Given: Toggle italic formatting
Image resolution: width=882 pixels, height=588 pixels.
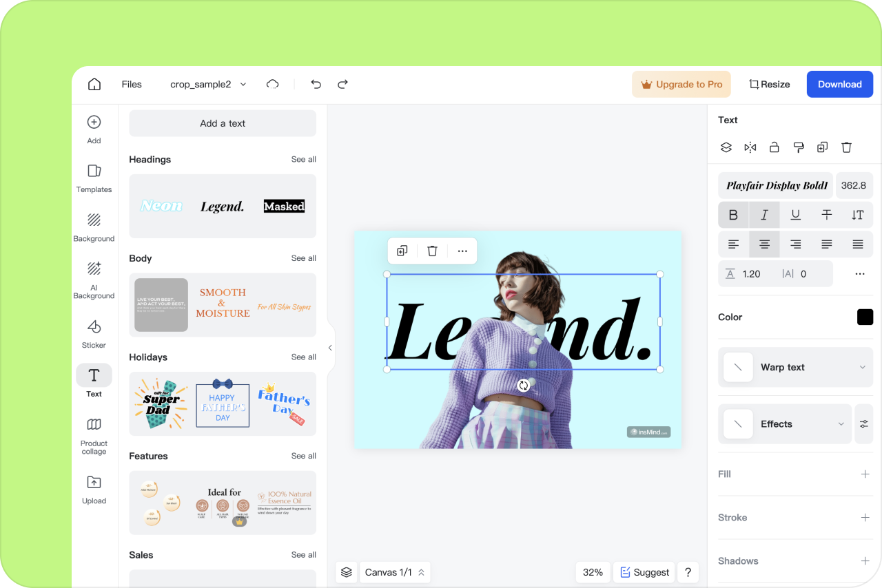Looking at the screenshot, I should (x=764, y=215).
